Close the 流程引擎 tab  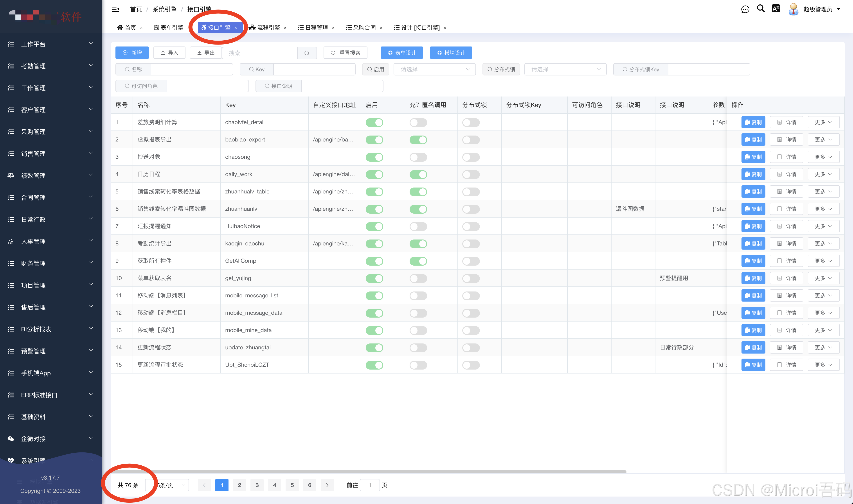pyautogui.click(x=285, y=28)
